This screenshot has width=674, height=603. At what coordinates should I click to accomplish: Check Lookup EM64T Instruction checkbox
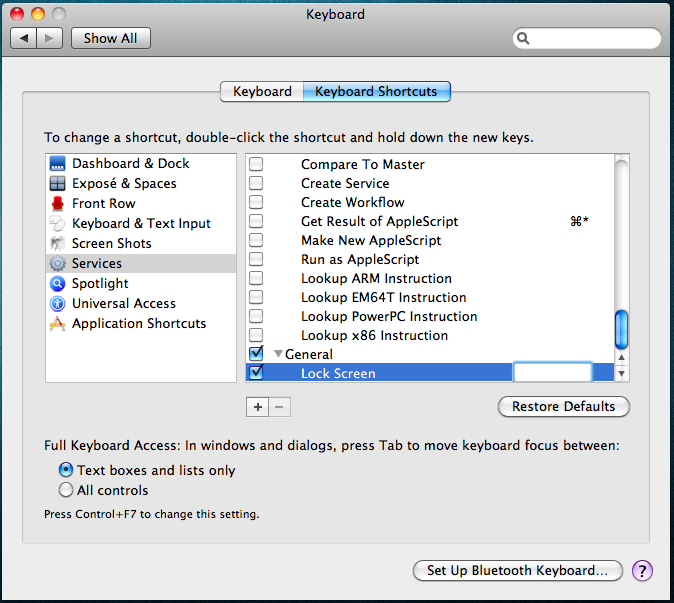pos(256,297)
